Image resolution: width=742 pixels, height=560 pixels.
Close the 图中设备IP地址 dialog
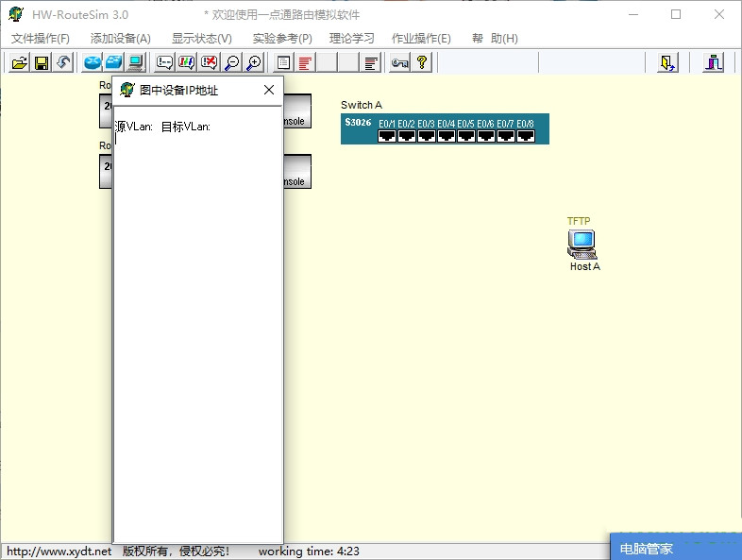pyautogui.click(x=269, y=90)
